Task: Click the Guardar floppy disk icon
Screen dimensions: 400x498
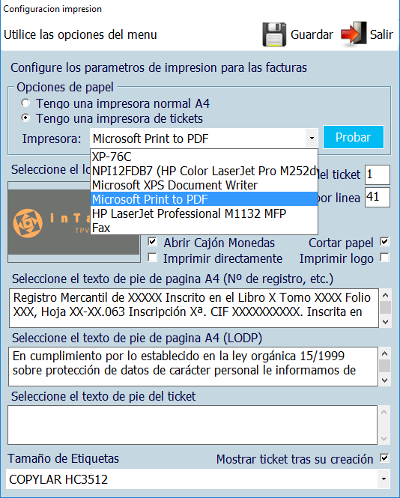Action: tap(274, 34)
